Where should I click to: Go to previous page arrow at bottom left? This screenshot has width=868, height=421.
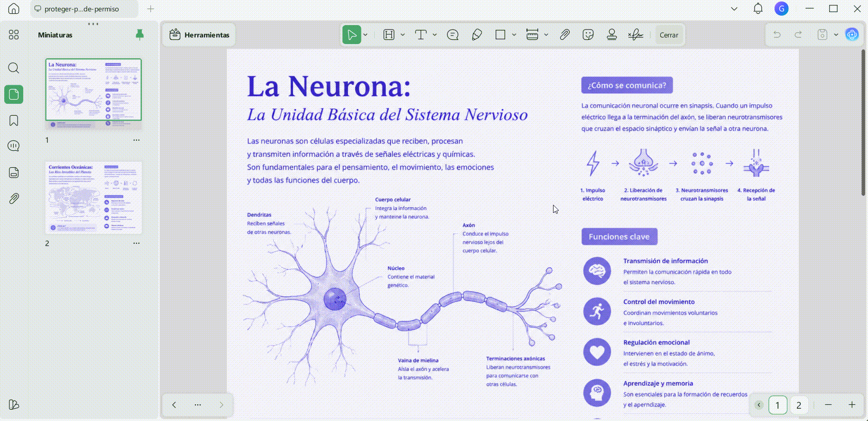point(174,405)
